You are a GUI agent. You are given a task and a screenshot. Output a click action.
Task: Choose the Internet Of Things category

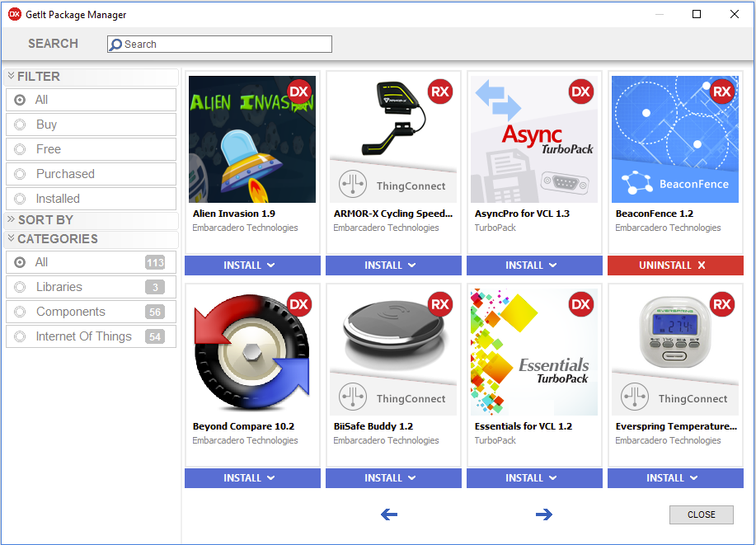(x=91, y=336)
